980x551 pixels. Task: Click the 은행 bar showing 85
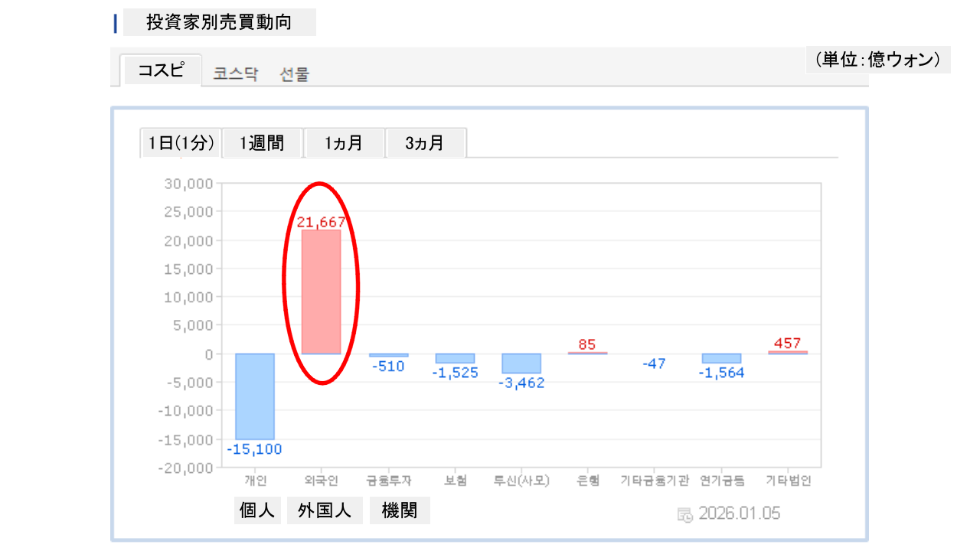[x=587, y=353]
